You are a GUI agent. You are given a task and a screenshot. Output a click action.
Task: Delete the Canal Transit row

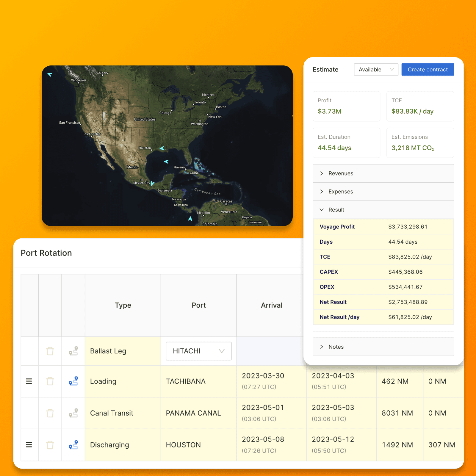pyautogui.click(x=50, y=413)
